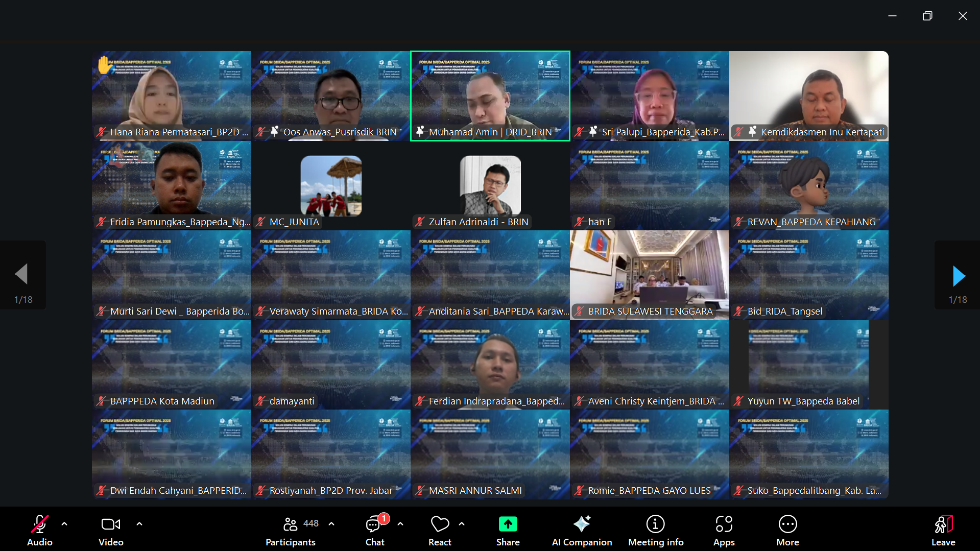Go to next gallery page with the blue right arrow
The height and width of the screenshot is (551, 980).
[x=959, y=276]
